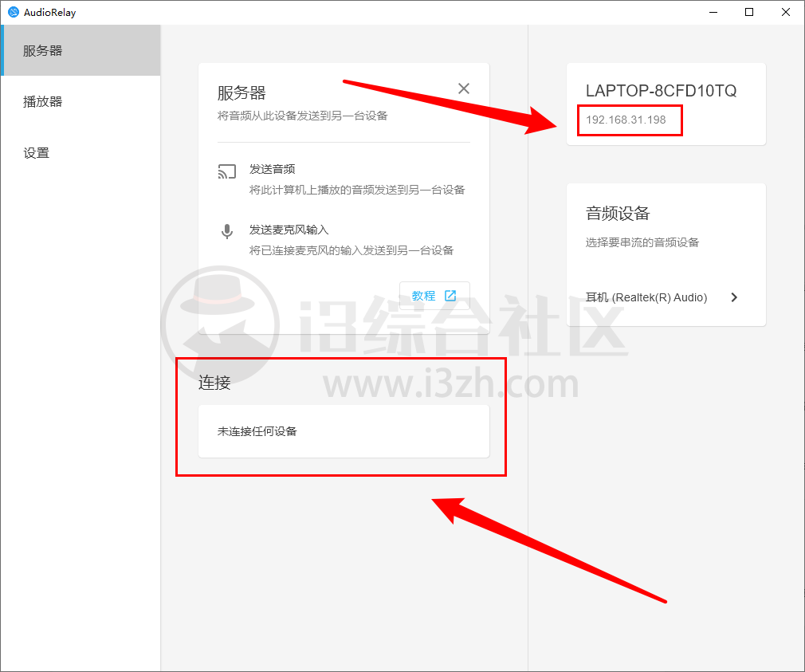Expand the 耳机 (Realtek(R) Audio) device chevron
This screenshot has width=805, height=672.
[x=734, y=297]
